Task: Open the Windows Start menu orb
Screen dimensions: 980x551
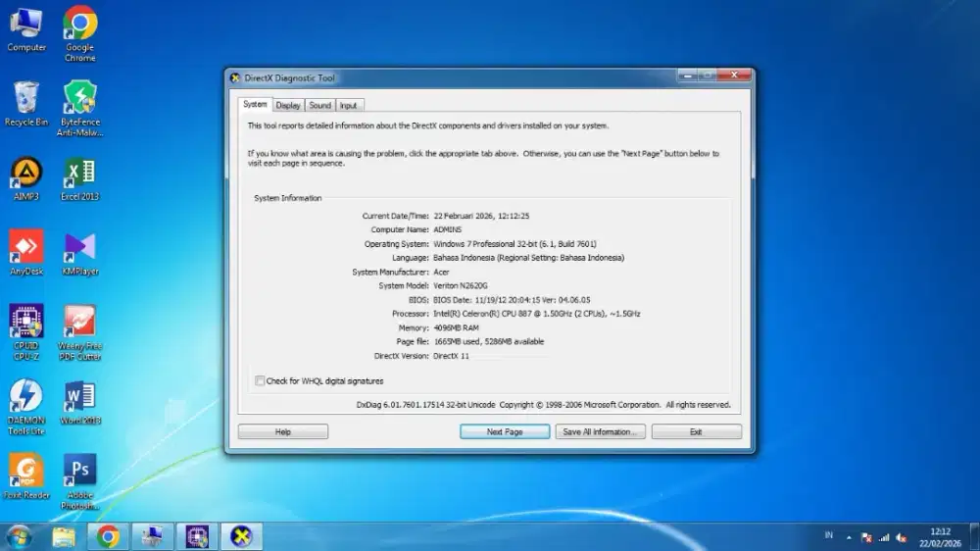Action: pyautogui.click(x=19, y=536)
